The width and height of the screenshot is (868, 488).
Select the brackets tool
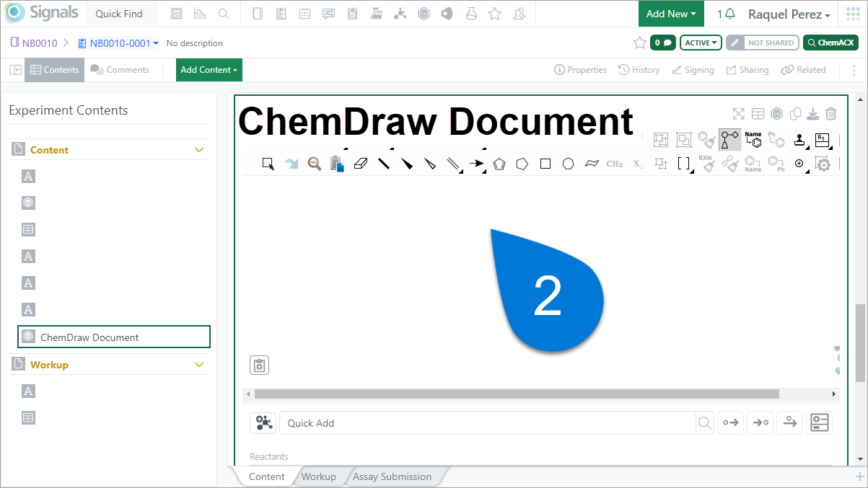tap(683, 164)
